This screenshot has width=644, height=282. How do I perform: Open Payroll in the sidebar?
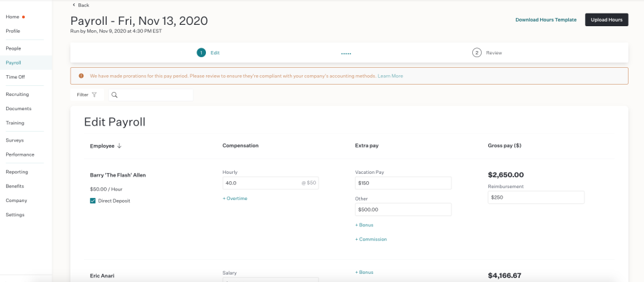pyautogui.click(x=13, y=62)
